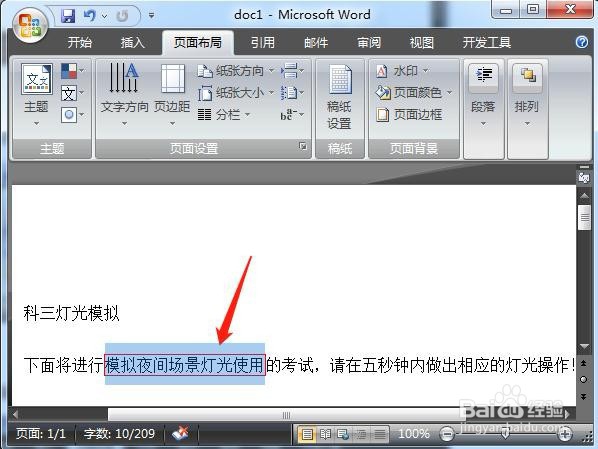Customize the Quick Access Toolbar dropdown

[x=151, y=16]
